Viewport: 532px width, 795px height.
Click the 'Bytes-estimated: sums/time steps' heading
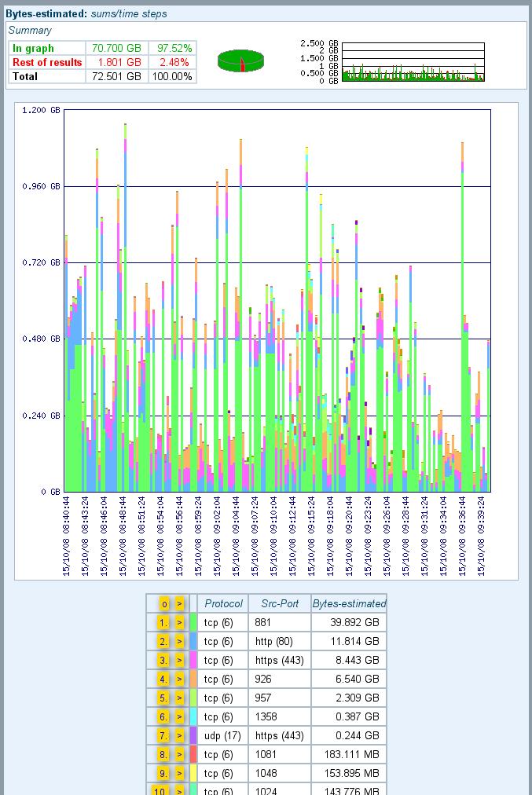[86, 13]
